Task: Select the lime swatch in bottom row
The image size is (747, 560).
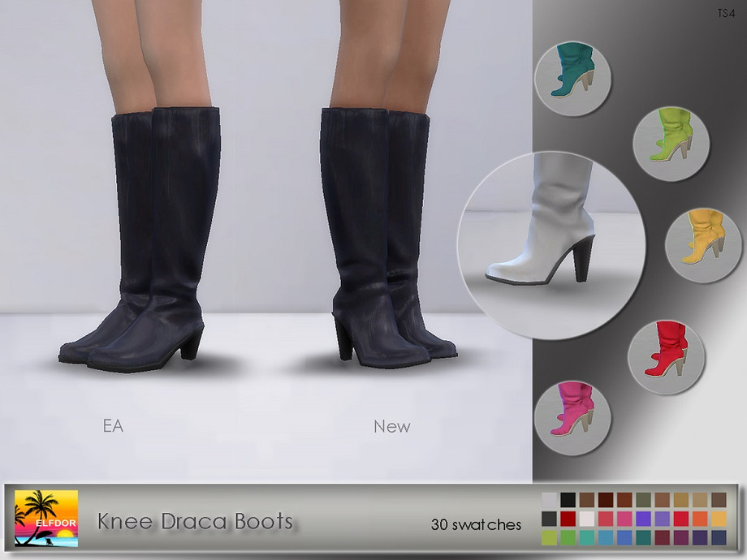Action: [x=550, y=537]
